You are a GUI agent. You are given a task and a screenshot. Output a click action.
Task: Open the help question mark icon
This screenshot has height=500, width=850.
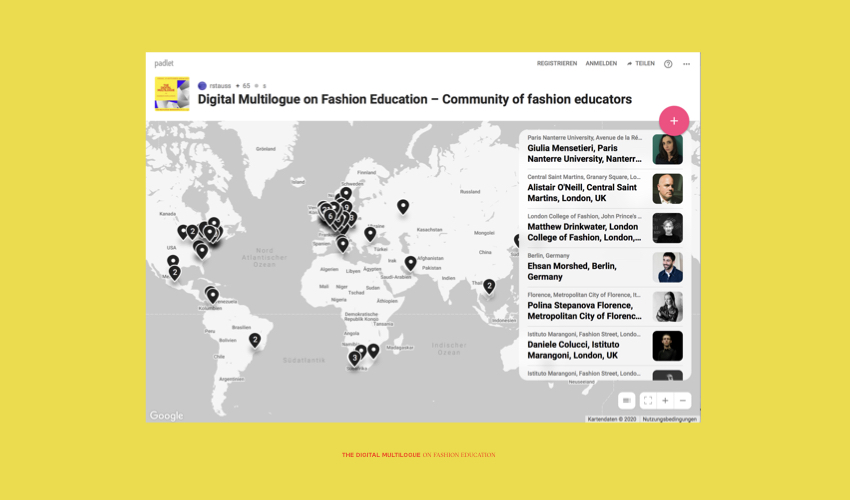pyautogui.click(x=668, y=64)
